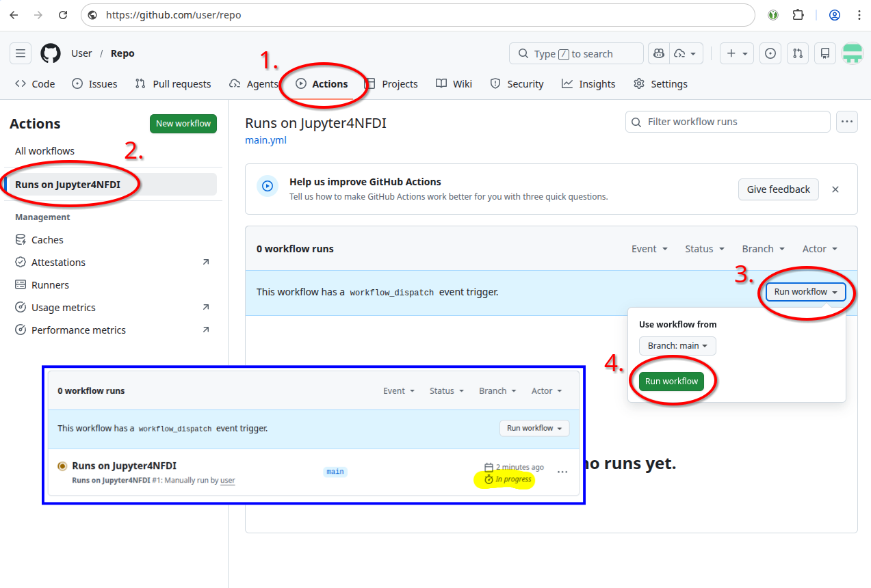The width and height of the screenshot is (871, 588).
Task: Switch to the Security tab
Action: pyautogui.click(x=524, y=83)
